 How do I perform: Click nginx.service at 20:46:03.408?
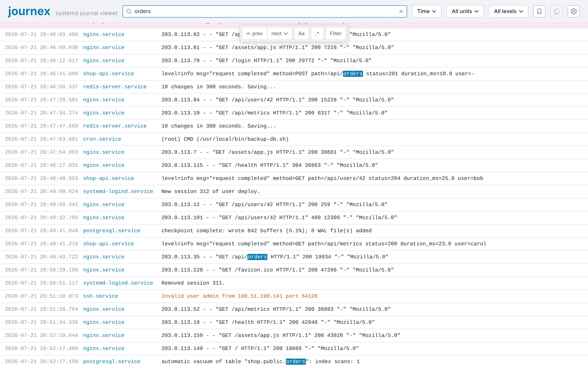(104, 35)
